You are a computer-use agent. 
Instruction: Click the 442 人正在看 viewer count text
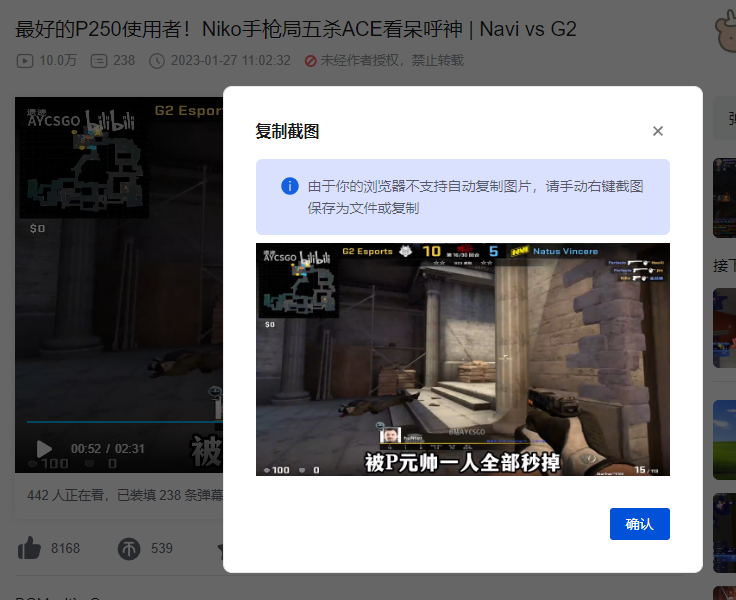point(65,495)
